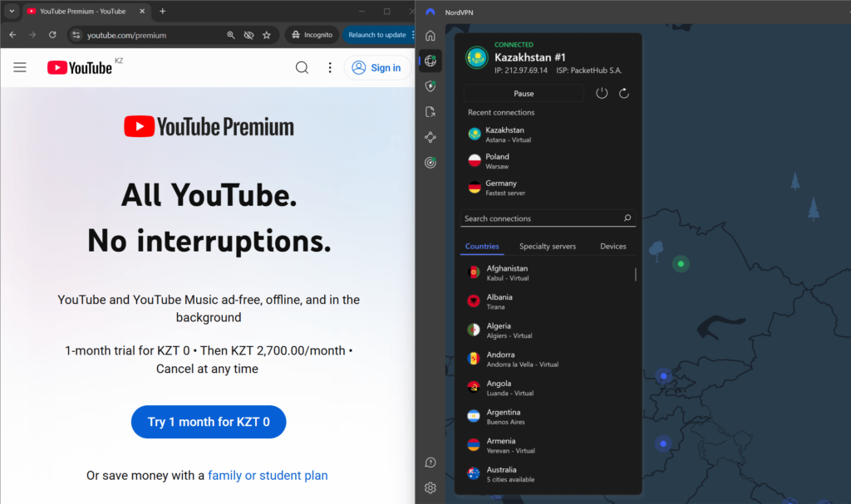Connect to Albania Tirana
851x504 pixels.
tap(547, 301)
